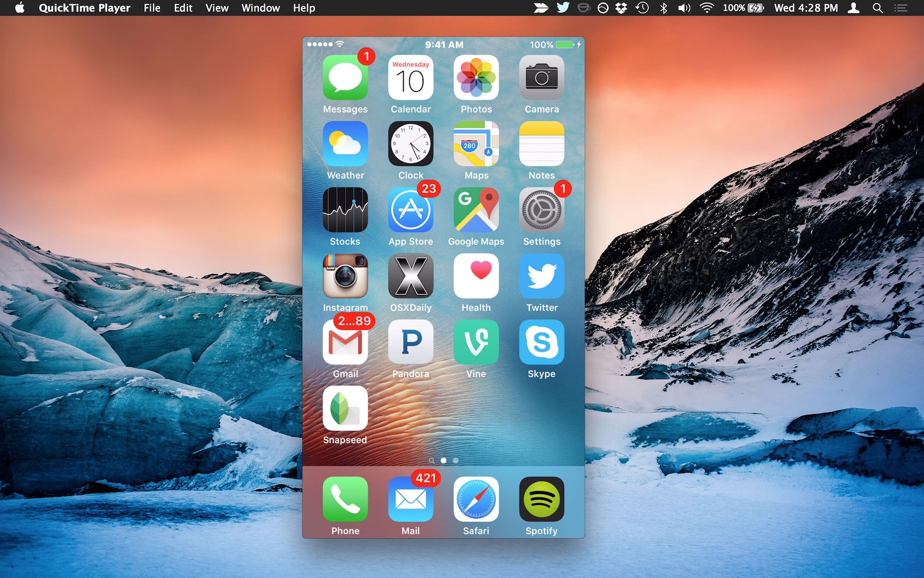This screenshot has height=578, width=924.
Task: Tap the Weather app icon
Action: coord(345,144)
